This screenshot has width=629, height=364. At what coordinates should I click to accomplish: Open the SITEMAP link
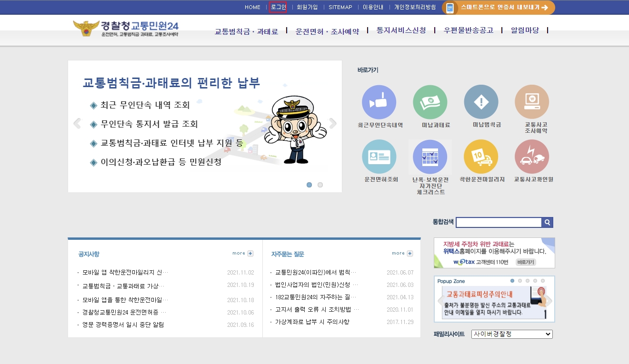coord(340,7)
